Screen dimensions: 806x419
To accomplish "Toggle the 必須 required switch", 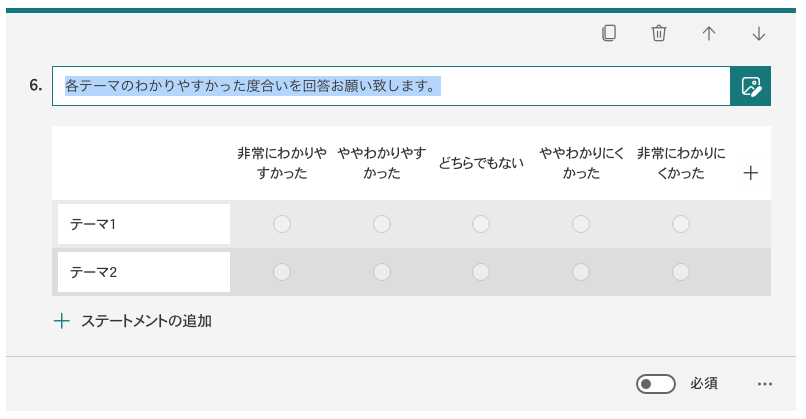I will point(655,384).
